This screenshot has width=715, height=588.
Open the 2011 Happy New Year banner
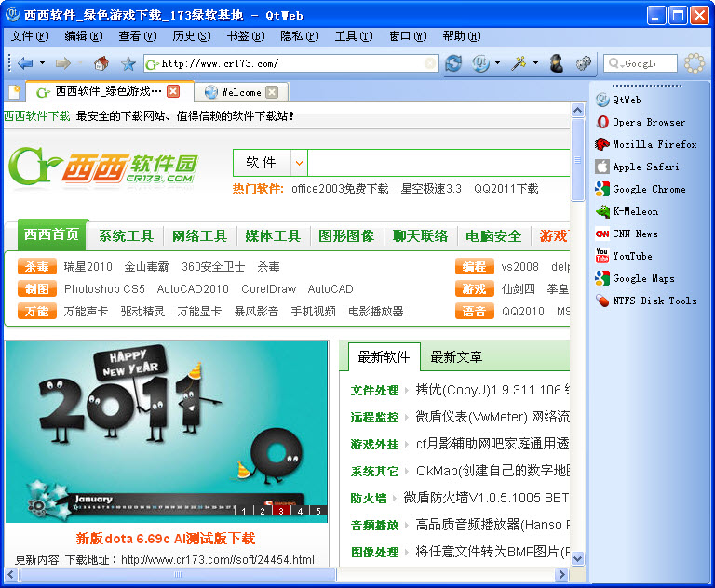pos(167,432)
